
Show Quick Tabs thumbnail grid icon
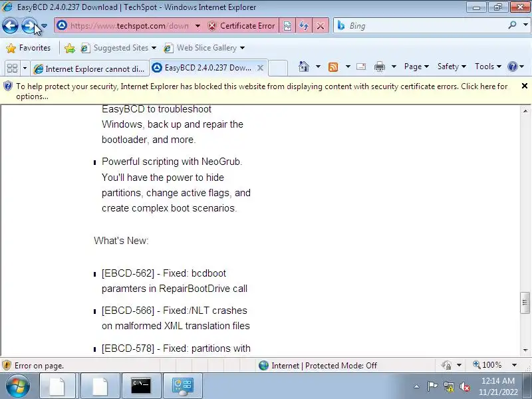12,68
